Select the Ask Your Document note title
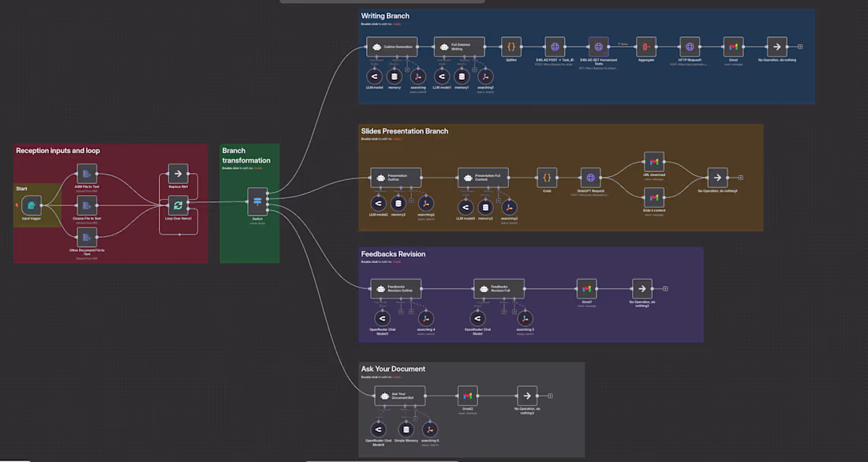Screen dimensions: 868x462 coord(393,369)
